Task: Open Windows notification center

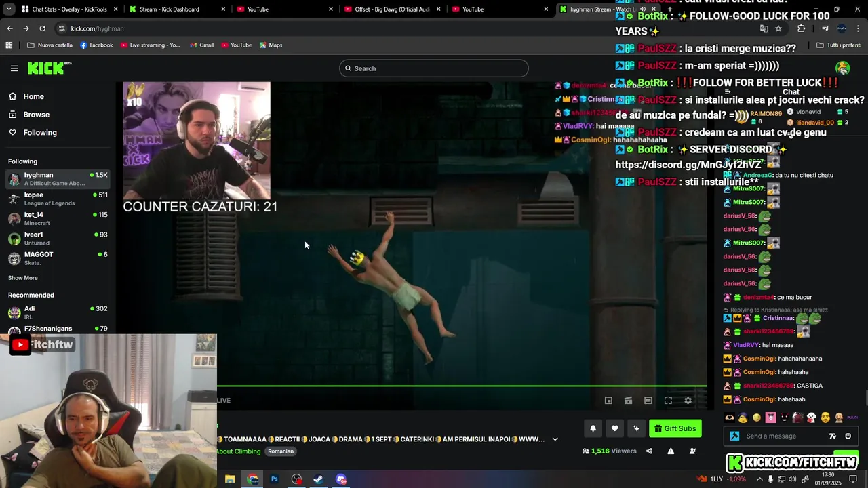Action: 853,479
